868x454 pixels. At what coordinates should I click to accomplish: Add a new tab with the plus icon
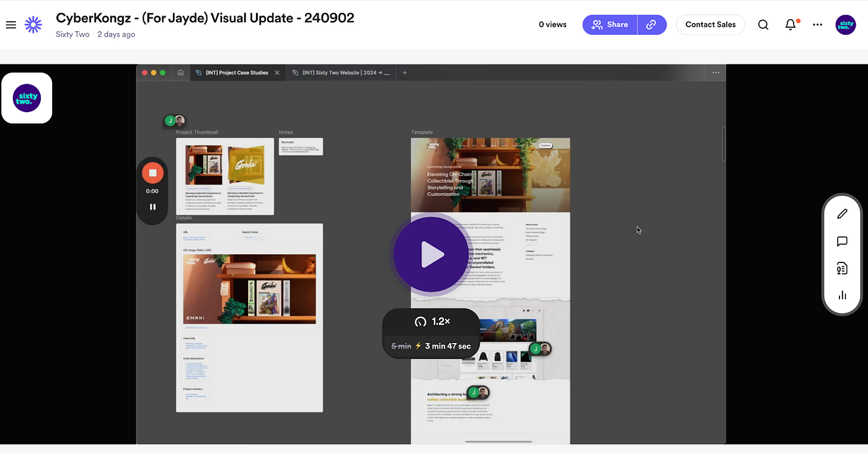pos(405,73)
